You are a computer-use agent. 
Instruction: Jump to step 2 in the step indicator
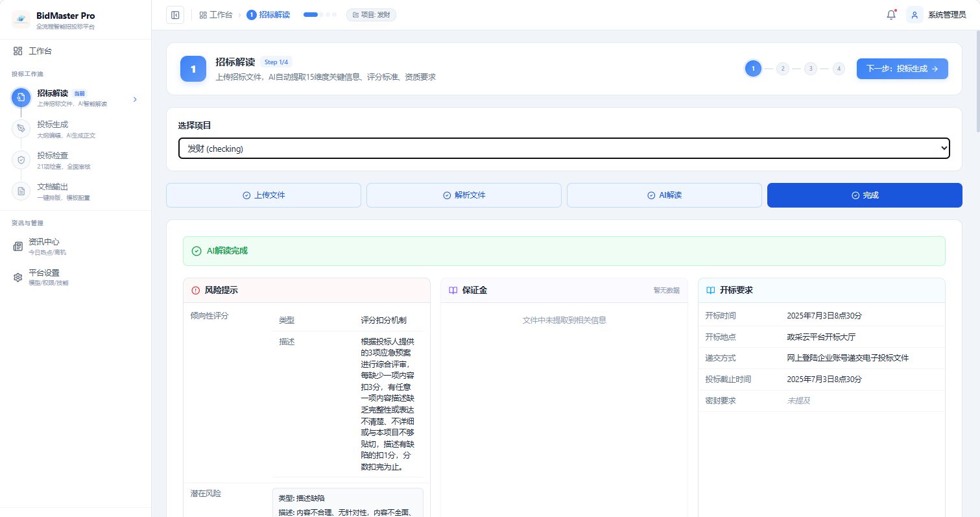tap(783, 69)
